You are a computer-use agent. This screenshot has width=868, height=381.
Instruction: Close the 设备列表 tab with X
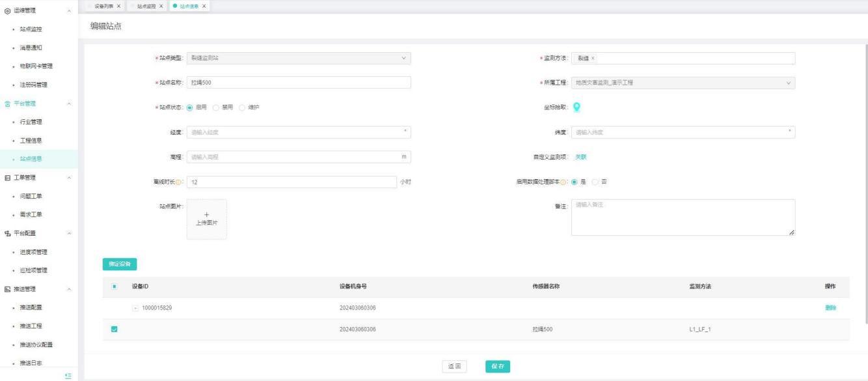click(x=118, y=6)
